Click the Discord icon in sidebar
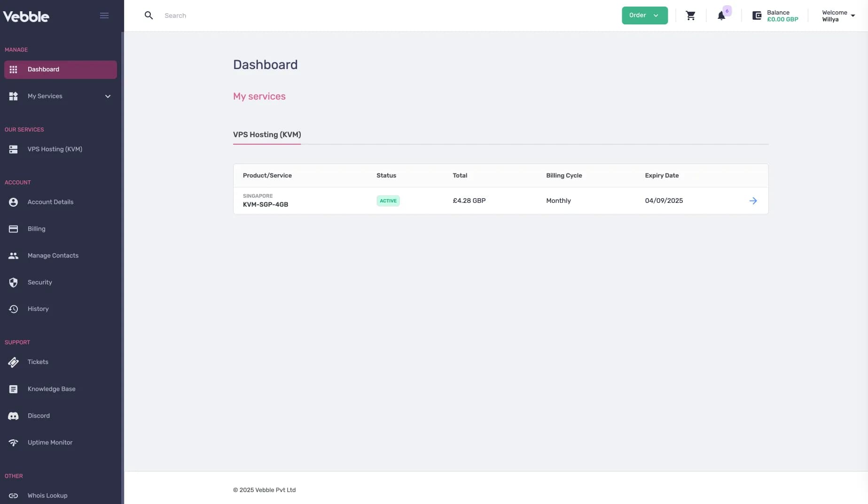The height and width of the screenshot is (504, 868). pyautogui.click(x=13, y=416)
